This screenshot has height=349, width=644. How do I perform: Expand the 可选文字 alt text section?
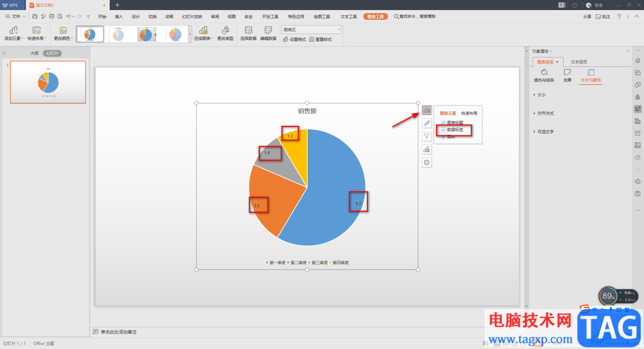click(x=543, y=132)
